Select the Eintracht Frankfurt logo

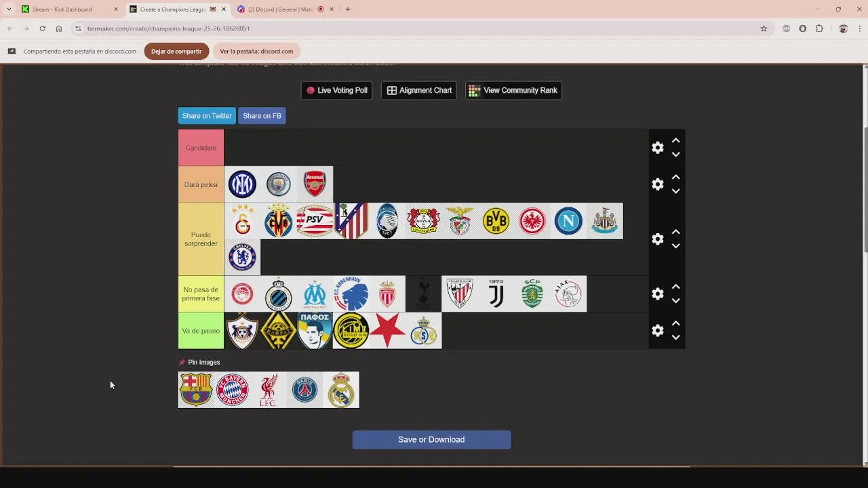[x=532, y=221]
